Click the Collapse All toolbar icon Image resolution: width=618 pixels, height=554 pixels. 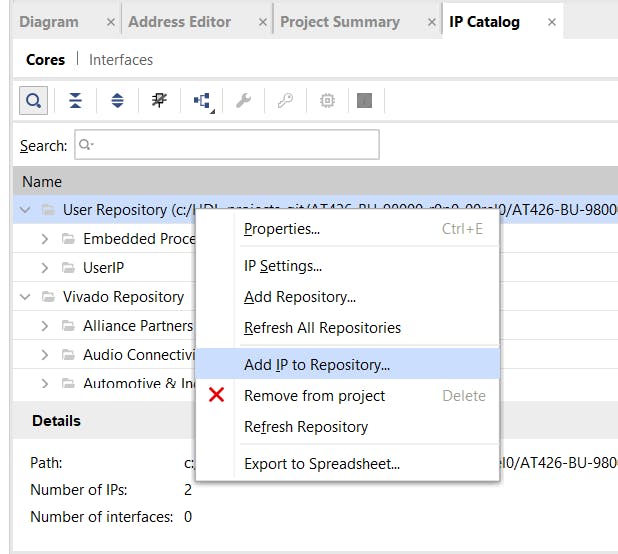75,100
